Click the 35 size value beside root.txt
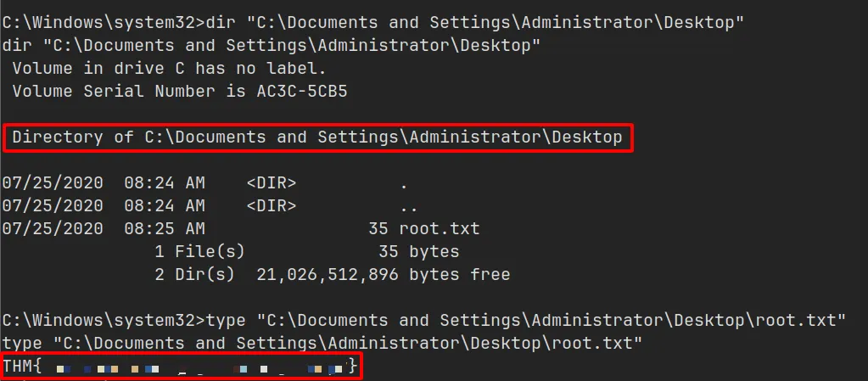This screenshot has height=381, width=868. (378, 228)
